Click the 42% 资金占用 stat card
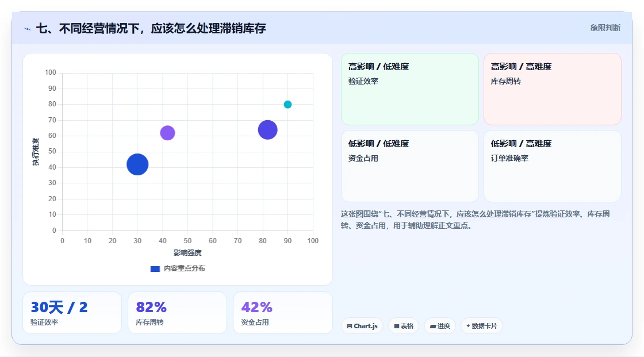This screenshot has width=644, height=357. coord(282,313)
